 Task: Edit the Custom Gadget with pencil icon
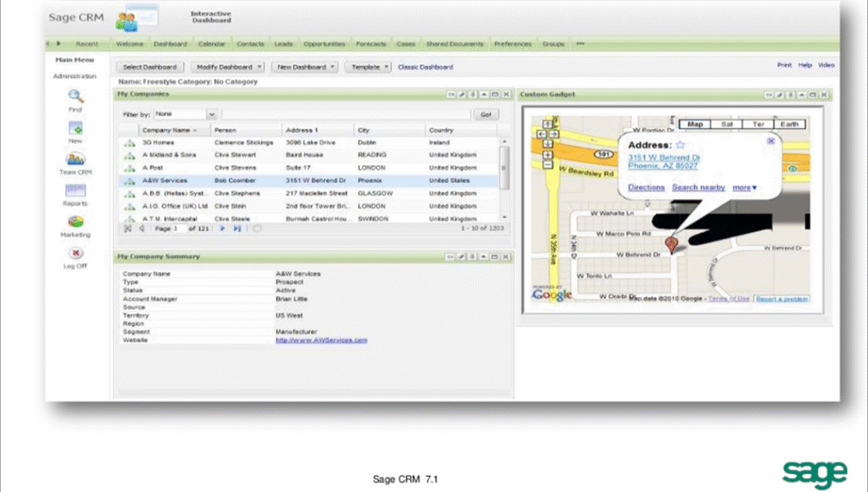pyautogui.click(x=780, y=95)
